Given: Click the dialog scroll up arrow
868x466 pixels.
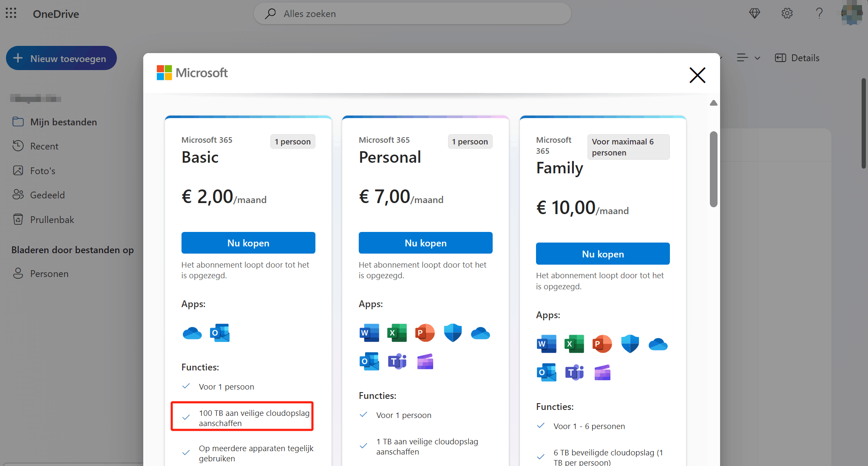Looking at the screenshot, I should 714,103.
